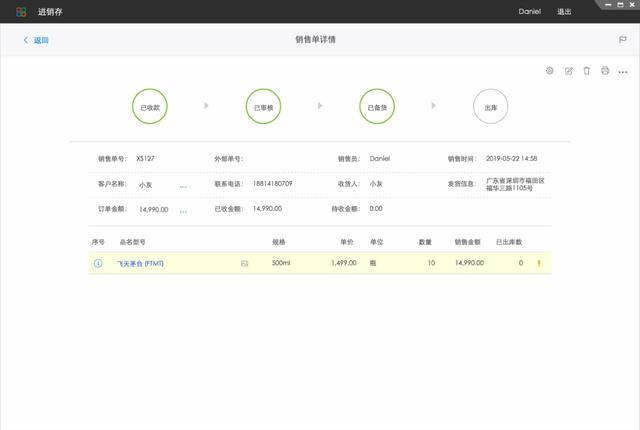640x430 pixels.
Task: Click the image icon in 飞天茅台 row
Action: 244,264
